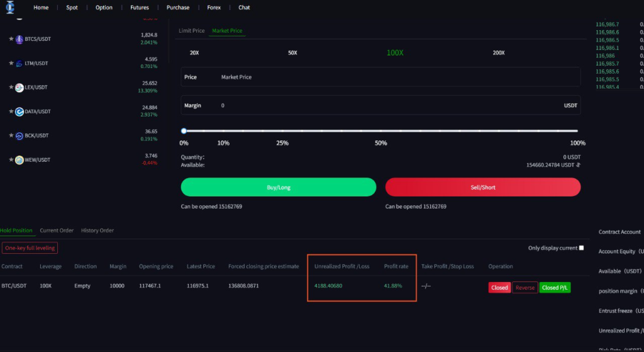
Task: Click the transfer arrows beside available USDT
Action: point(579,165)
